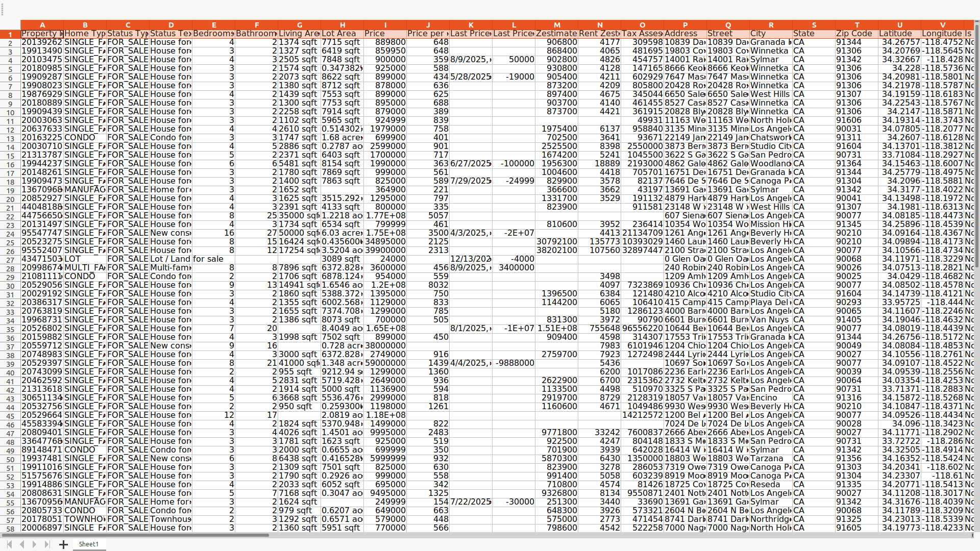Click the 'Chatswor' city cell
Screen dimensions: 980x551
pos(771,138)
